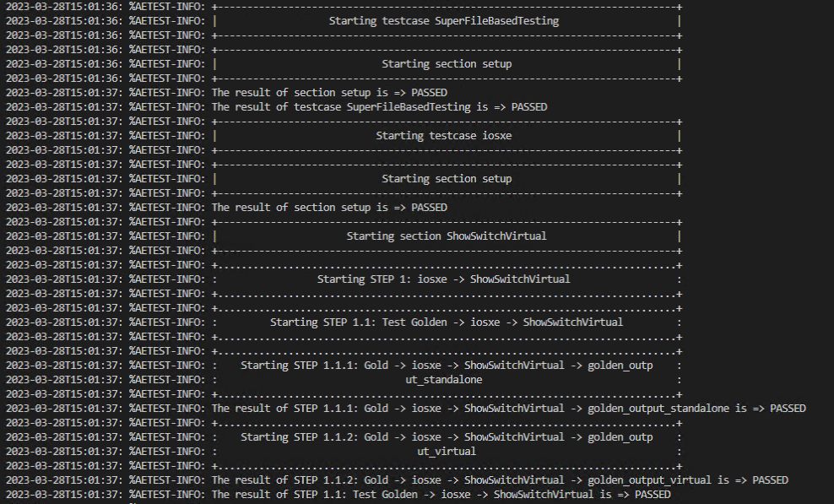Click the "Starting testcase SuperFileBasedTesting" banner text
This screenshot has width=834, height=504.
[x=444, y=21]
